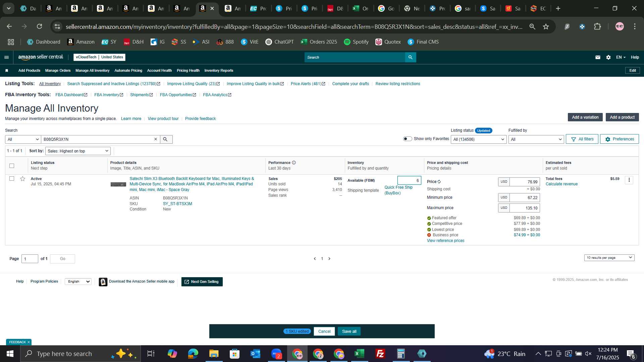Click the SKU SY_ST-BTSX3M link
644x362 pixels.
[177, 204]
